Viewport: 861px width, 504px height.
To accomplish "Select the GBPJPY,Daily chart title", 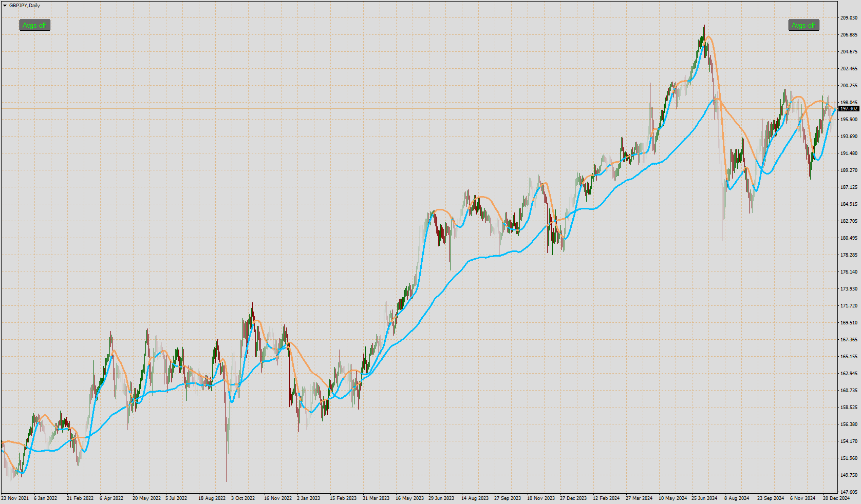I will (x=25, y=6).
